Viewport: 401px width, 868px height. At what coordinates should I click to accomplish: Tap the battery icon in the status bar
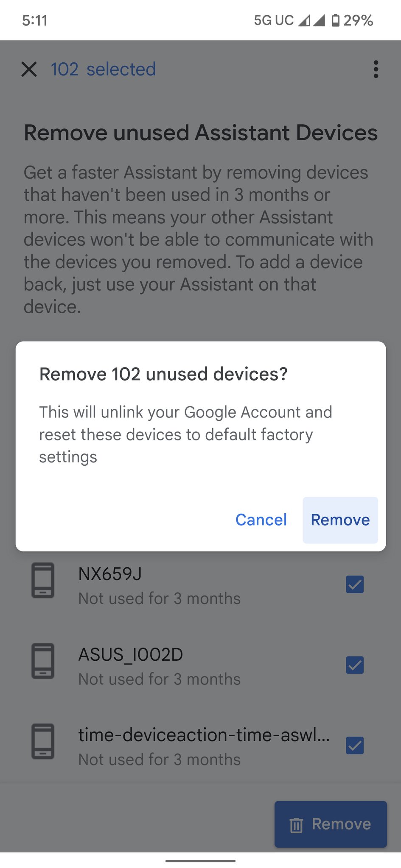coord(335,20)
